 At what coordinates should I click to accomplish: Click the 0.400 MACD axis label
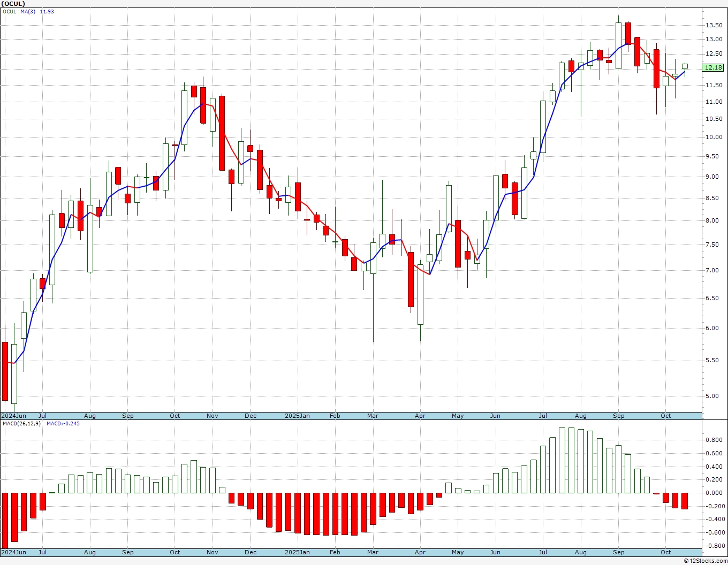pos(715,467)
